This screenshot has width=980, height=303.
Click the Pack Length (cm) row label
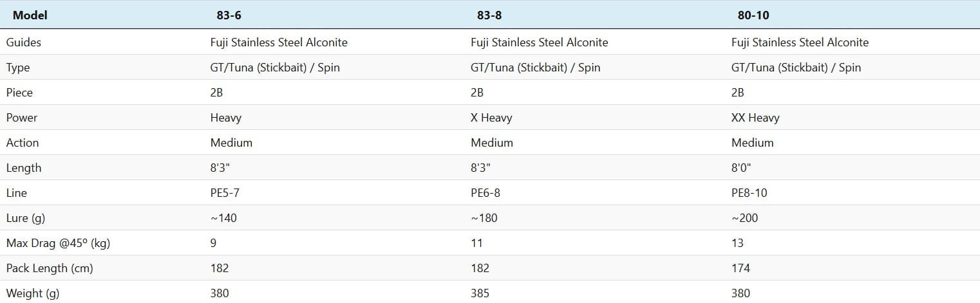(x=50, y=268)
